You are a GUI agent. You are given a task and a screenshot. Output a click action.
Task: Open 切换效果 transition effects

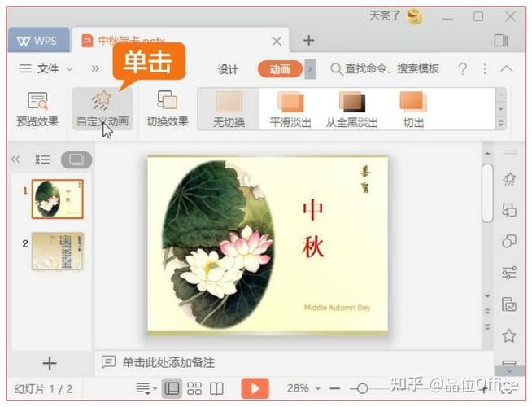click(168, 108)
